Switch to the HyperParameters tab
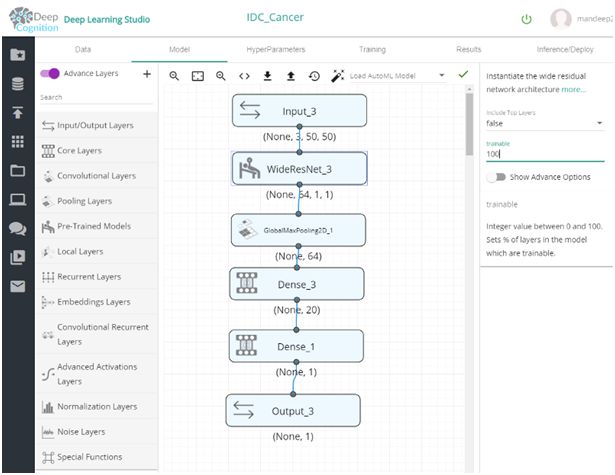 pyautogui.click(x=275, y=49)
